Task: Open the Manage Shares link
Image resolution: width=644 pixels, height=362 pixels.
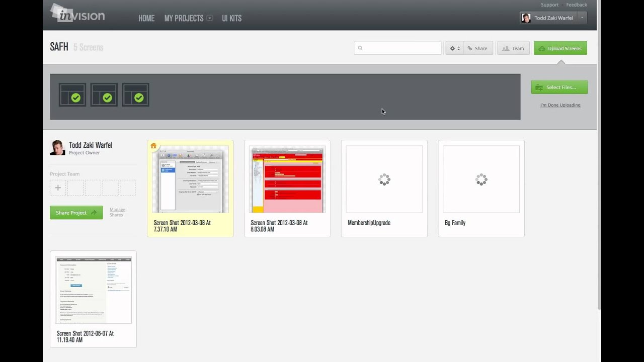Action: (117, 212)
